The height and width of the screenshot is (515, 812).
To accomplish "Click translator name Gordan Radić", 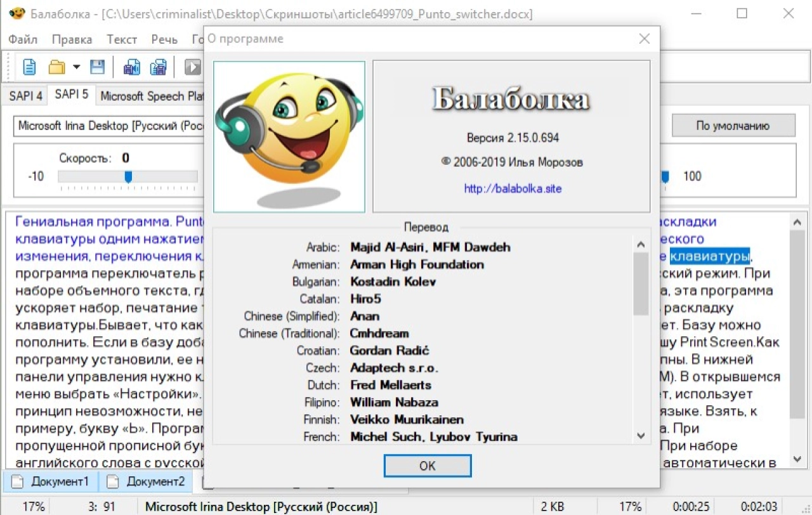I will [390, 351].
